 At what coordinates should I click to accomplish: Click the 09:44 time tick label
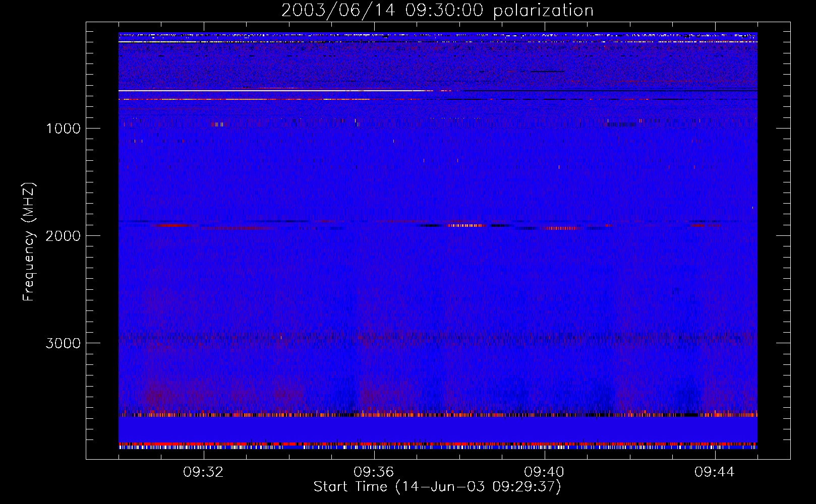coord(715,472)
